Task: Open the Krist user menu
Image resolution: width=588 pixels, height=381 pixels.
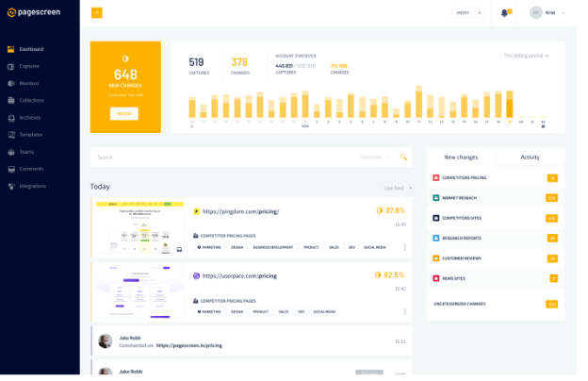Action: tap(547, 13)
